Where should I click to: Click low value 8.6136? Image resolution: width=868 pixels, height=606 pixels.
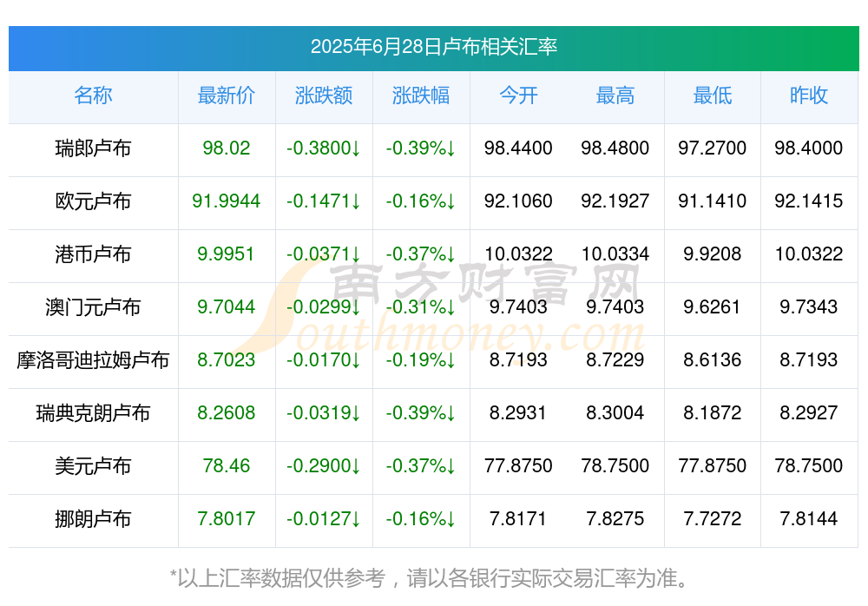(x=713, y=360)
